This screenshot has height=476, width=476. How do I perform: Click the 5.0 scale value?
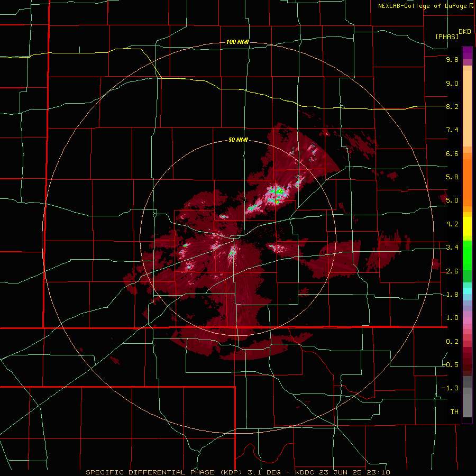pyautogui.click(x=452, y=200)
